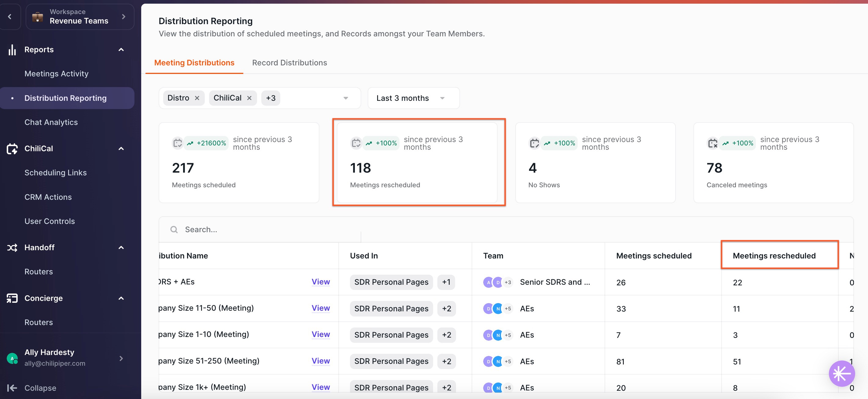Screen dimensions: 868x399
Task: Select Distribution Reporting in the sidebar
Action: pos(67,98)
